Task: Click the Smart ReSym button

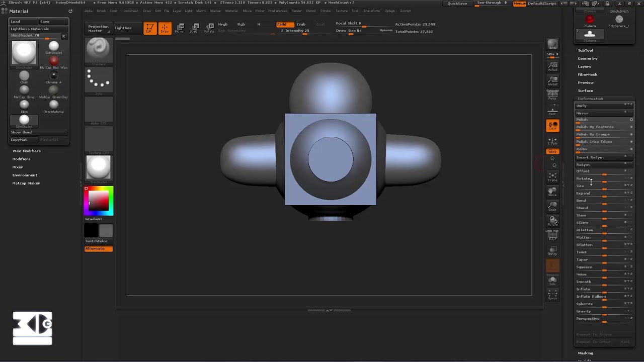Action: (604, 157)
